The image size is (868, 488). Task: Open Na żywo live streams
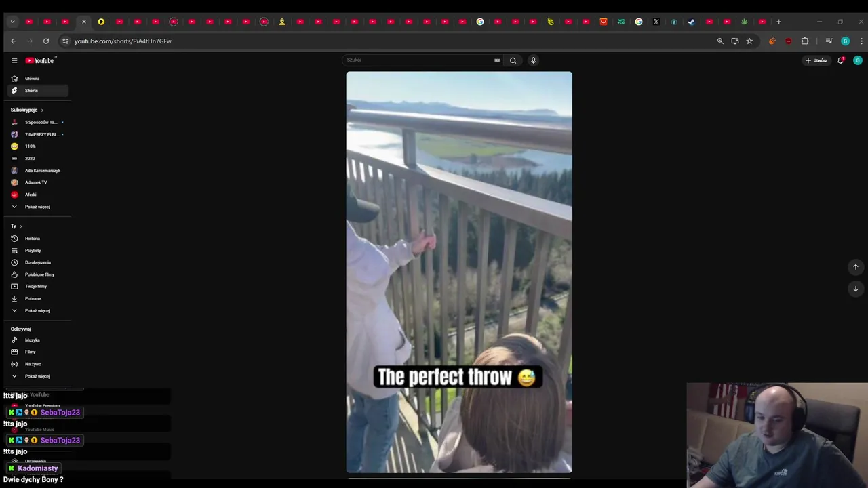(x=38, y=364)
